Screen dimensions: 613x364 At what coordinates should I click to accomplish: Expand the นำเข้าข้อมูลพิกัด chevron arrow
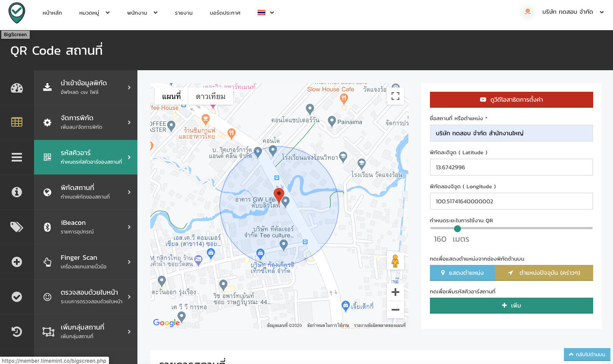[x=129, y=87]
